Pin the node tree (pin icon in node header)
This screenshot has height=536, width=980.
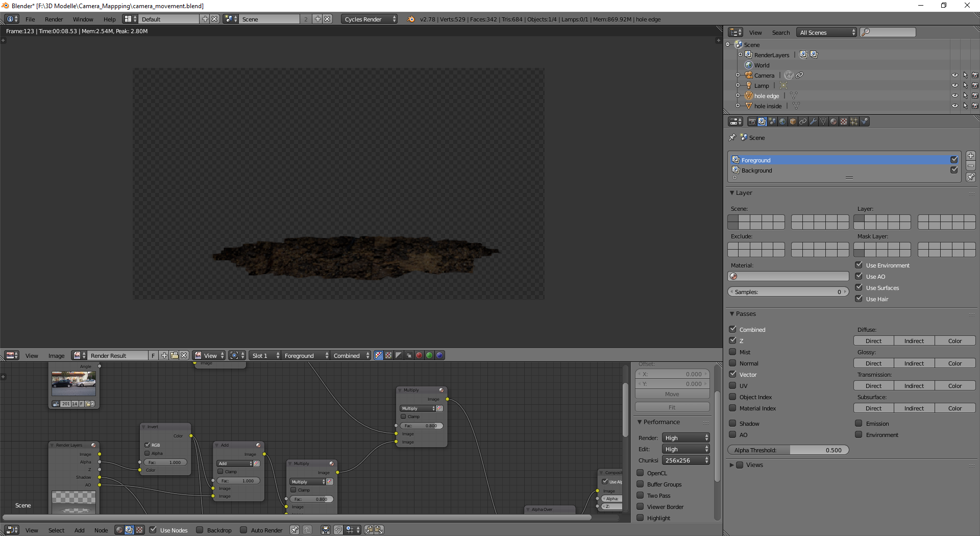295,530
